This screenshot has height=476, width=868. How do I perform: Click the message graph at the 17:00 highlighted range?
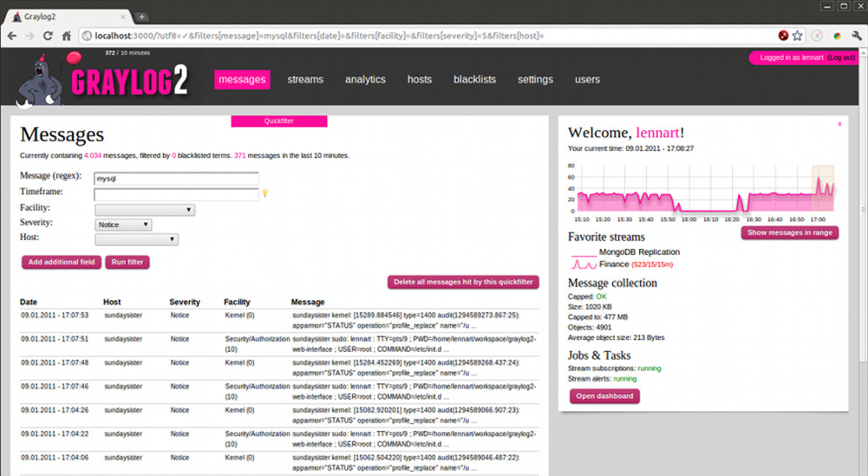[x=823, y=188]
